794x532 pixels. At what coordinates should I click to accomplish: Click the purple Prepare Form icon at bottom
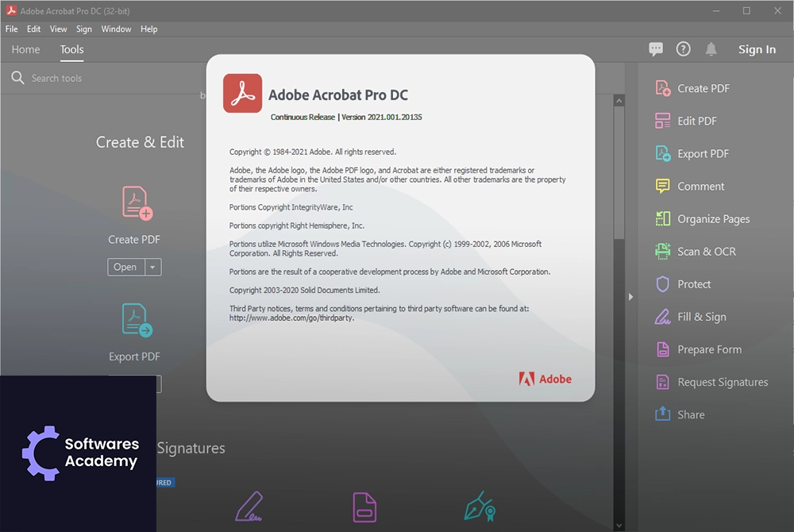pyautogui.click(x=364, y=507)
